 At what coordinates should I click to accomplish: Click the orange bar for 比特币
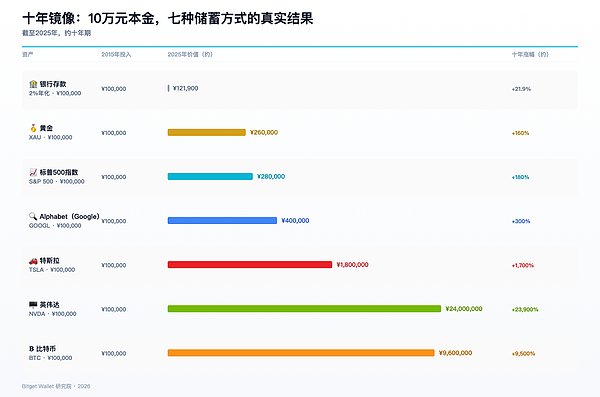click(301, 353)
